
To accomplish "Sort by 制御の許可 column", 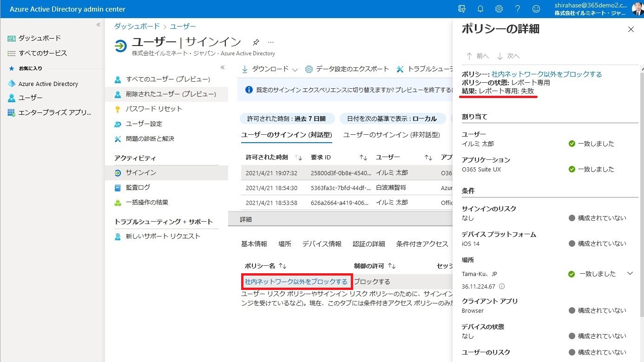I will tap(375, 266).
